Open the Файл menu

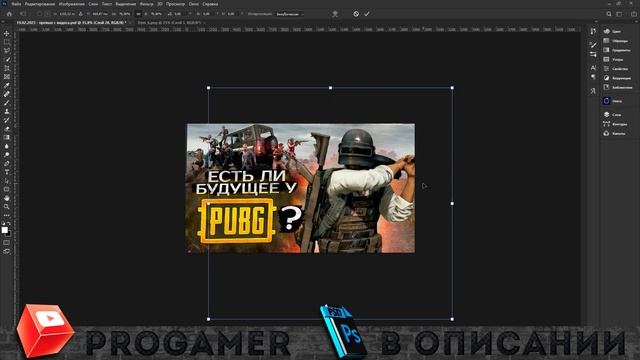click(x=16, y=4)
